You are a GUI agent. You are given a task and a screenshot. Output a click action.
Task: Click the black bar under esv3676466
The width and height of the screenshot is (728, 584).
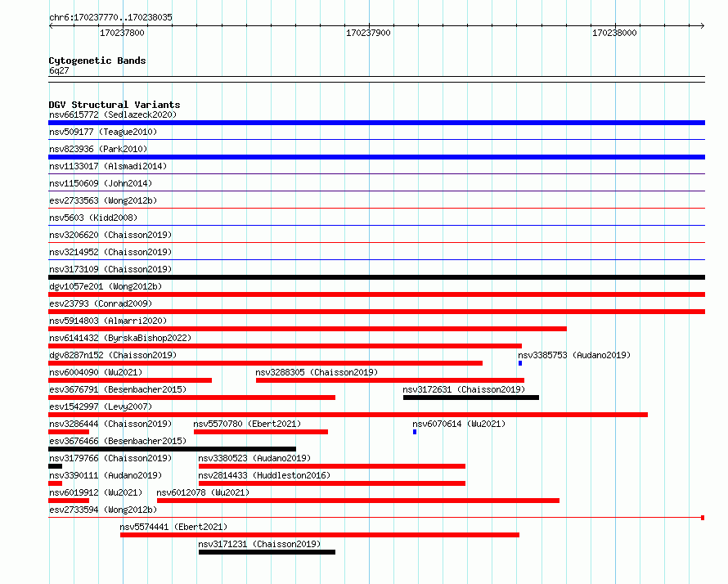[173, 449]
